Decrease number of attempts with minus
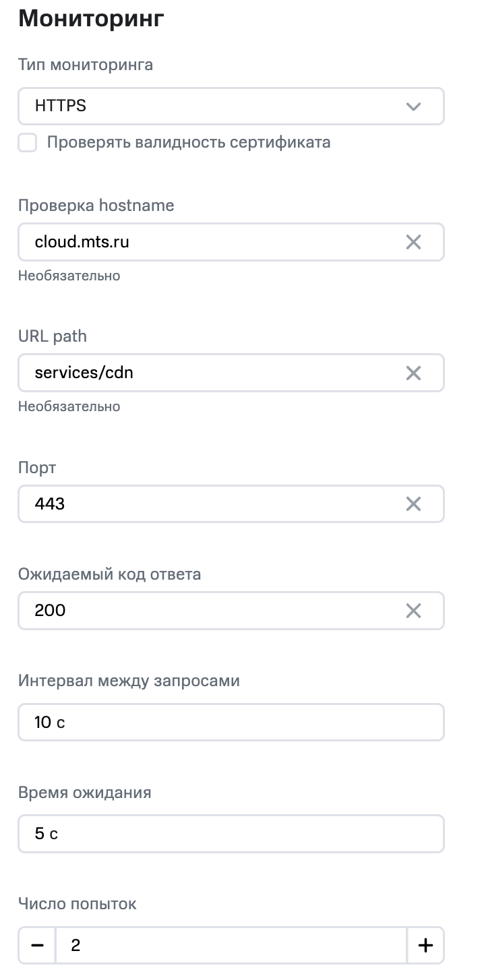The height and width of the screenshot is (980, 484). (x=38, y=946)
